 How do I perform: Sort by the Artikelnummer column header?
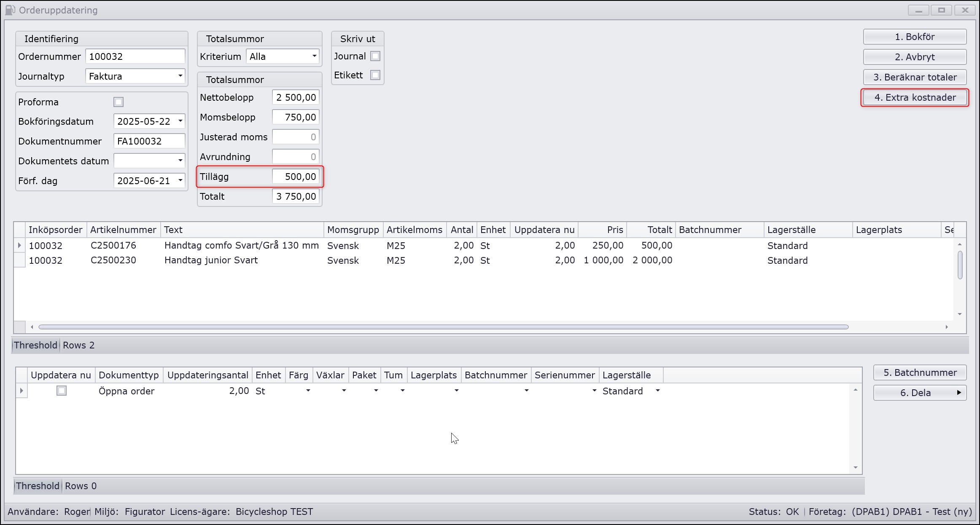coord(123,230)
